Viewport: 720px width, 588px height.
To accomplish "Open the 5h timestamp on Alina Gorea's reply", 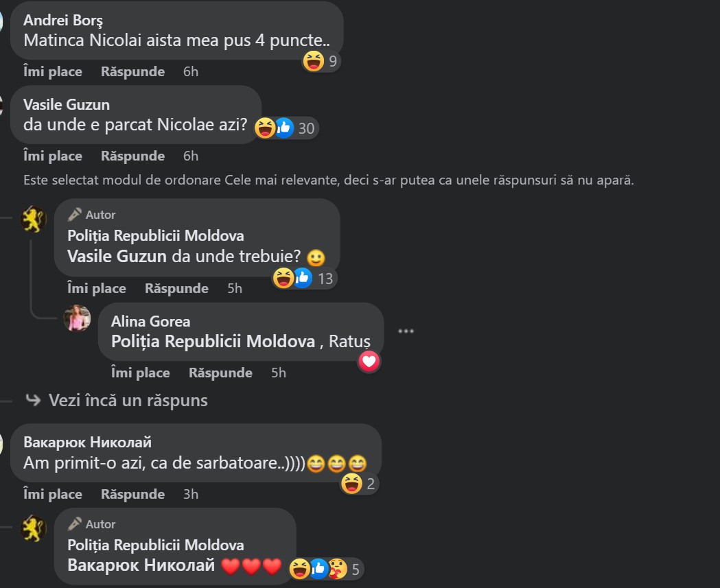I will 278,373.
